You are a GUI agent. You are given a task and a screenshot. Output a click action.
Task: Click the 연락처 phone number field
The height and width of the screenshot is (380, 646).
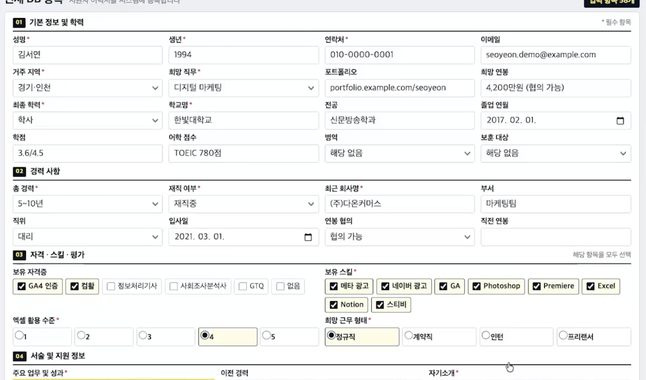399,55
